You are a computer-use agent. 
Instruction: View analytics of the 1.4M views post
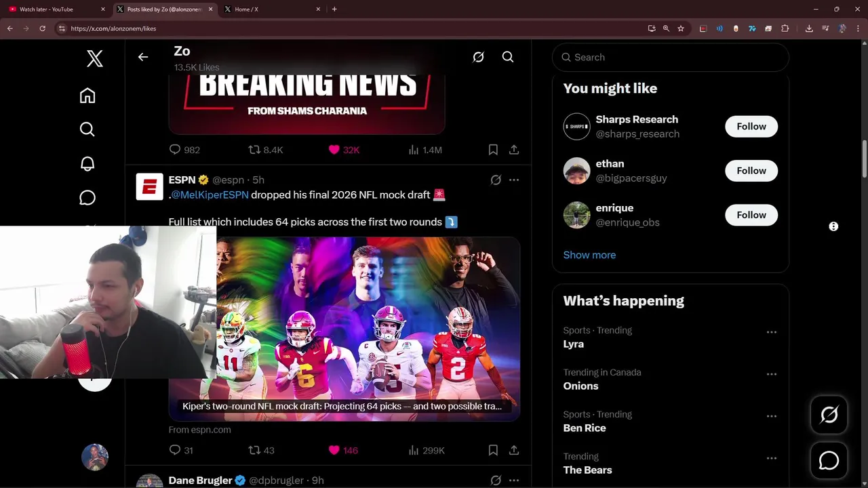click(425, 150)
